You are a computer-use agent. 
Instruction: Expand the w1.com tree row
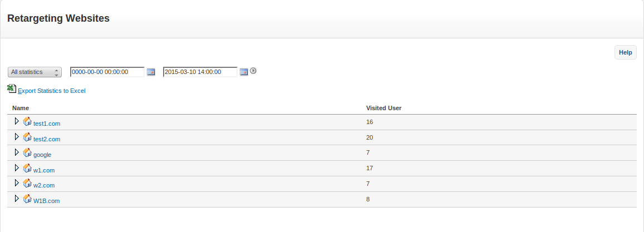click(x=17, y=168)
